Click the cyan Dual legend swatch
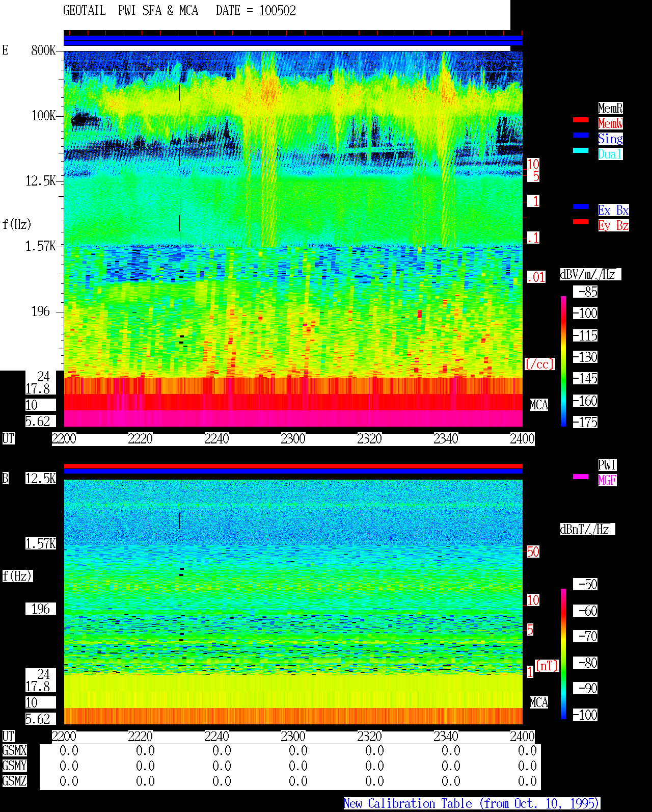 click(x=581, y=150)
